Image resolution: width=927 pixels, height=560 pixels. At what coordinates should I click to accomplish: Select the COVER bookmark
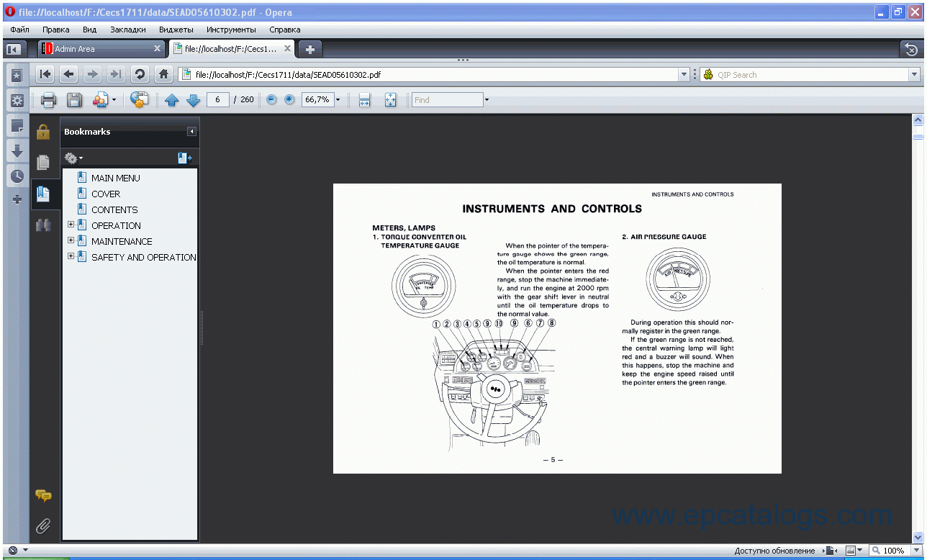(x=106, y=194)
